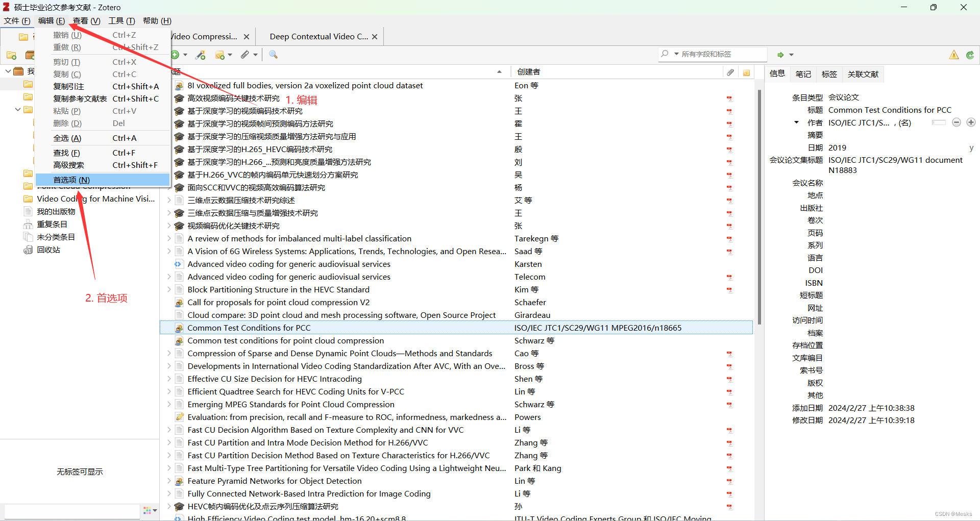
Task: Click the locate green arrow icon
Action: pos(780,55)
